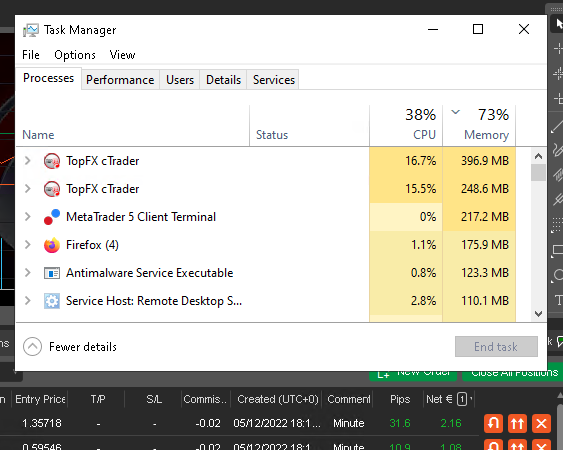This screenshot has width=563, height=450.
Task: Select the MetaTrader 5 Client Terminal row name
Action: click(141, 217)
